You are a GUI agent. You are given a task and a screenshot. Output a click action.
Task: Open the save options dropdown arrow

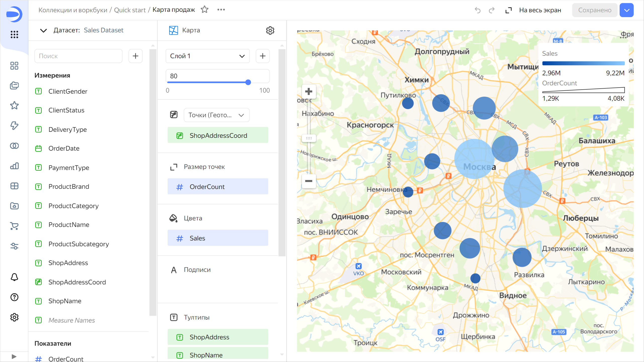626,10
